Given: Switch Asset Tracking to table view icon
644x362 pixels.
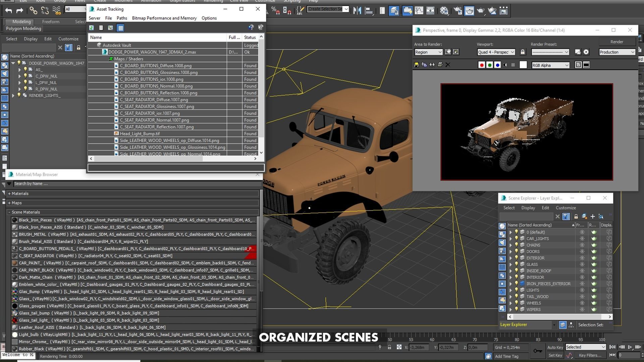Looking at the screenshot, I should (120, 28).
